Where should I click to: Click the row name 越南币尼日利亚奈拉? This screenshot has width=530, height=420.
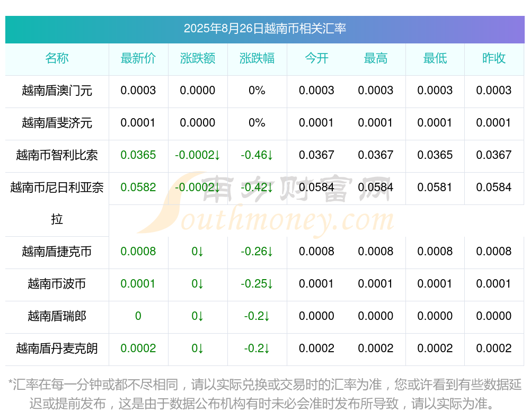(57, 203)
